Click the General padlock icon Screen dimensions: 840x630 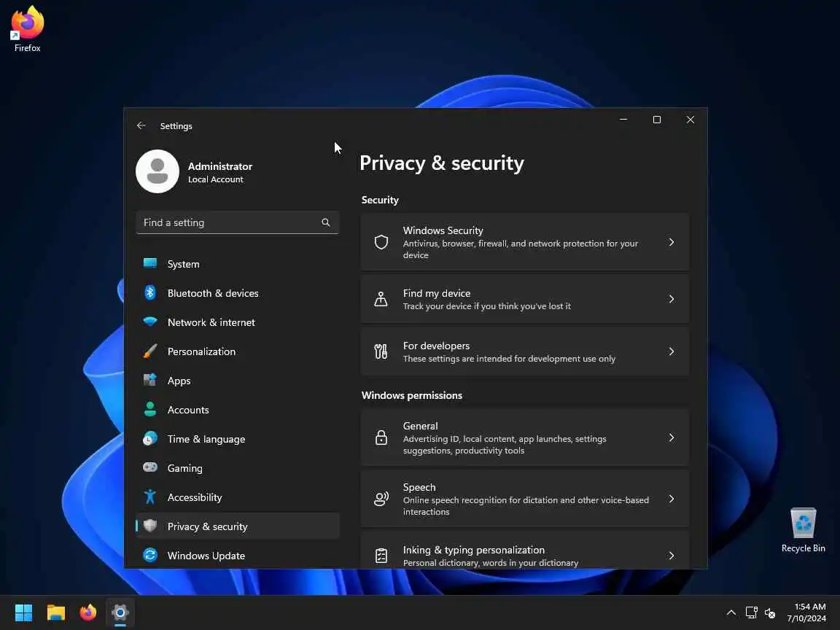pos(381,437)
